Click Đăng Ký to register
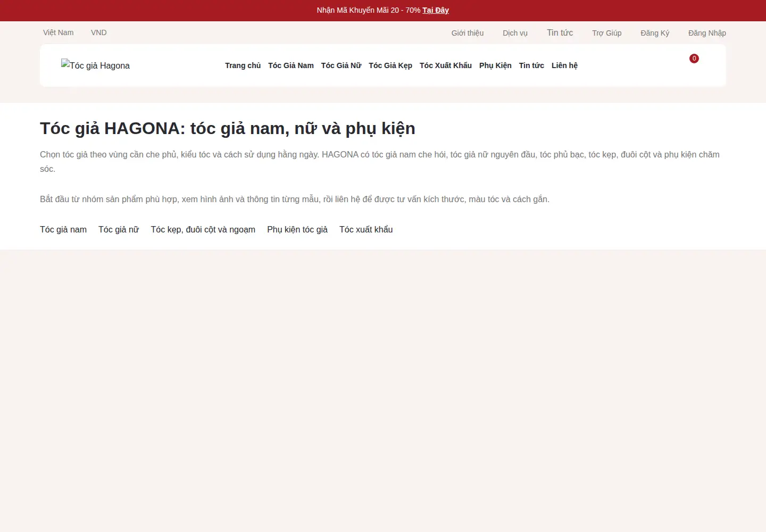The height and width of the screenshot is (532, 766). 655,33
